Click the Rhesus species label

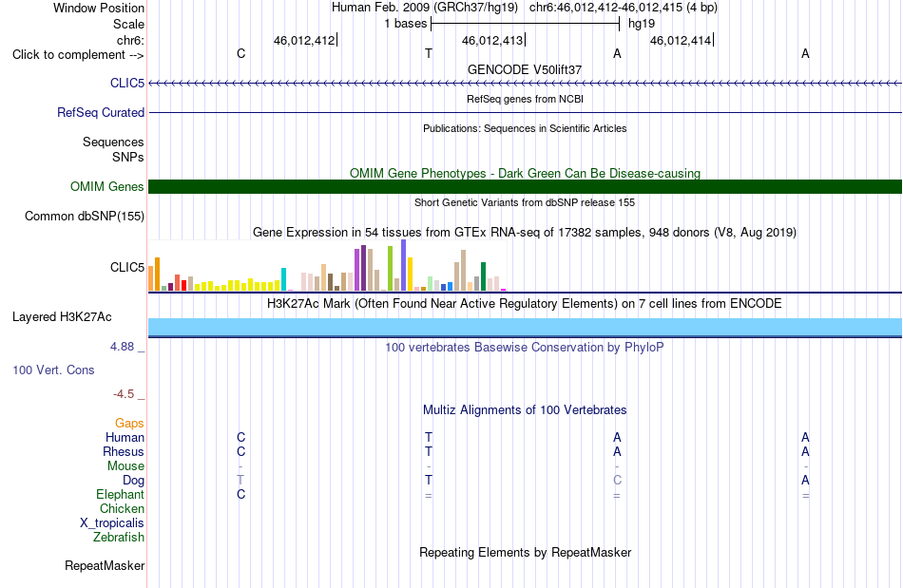pyautogui.click(x=124, y=451)
